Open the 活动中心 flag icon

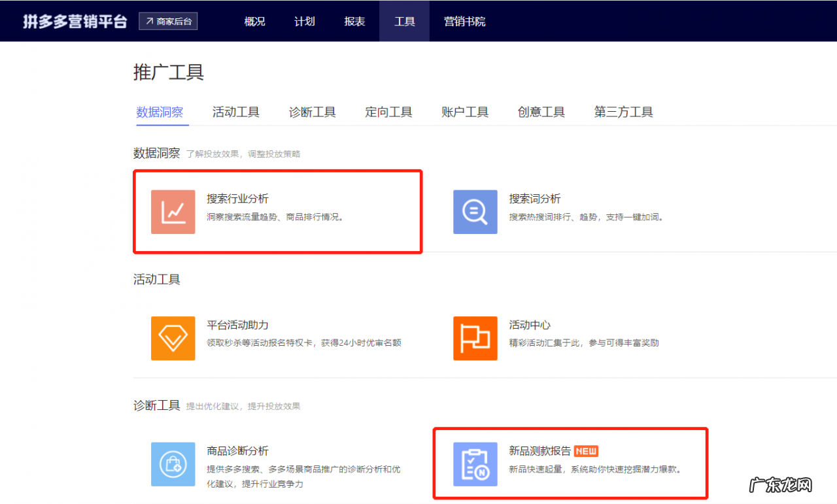[475, 338]
